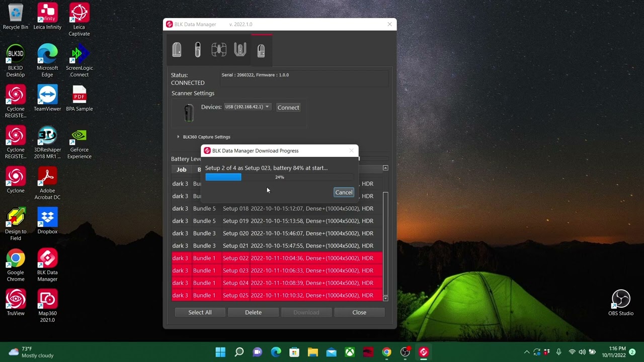Close the Download Progress dialog
The height and width of the screenshot is (362, 644).
click(352, 151)
